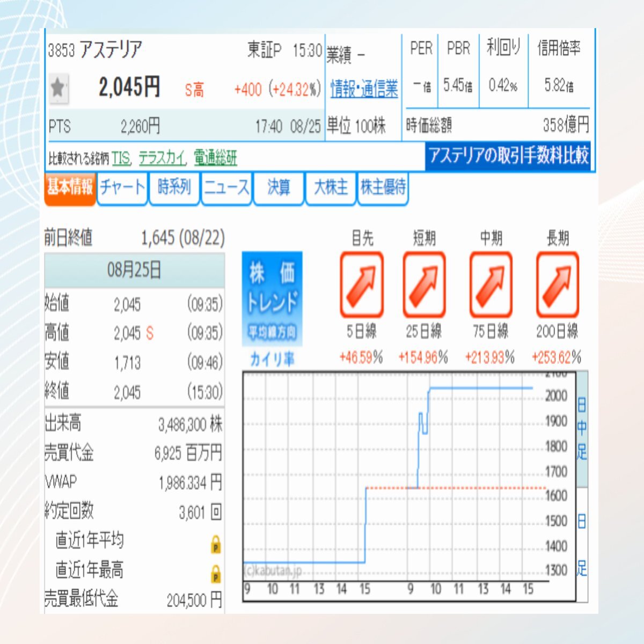Click the 株価トレンド blue badge

pos(272,298)
